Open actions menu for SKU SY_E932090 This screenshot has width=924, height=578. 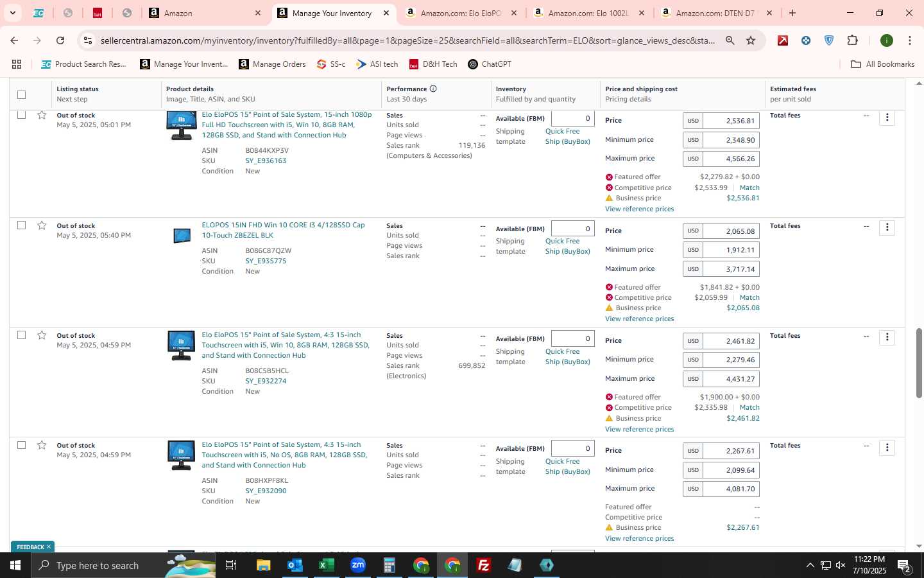click(x=887, y=447)
